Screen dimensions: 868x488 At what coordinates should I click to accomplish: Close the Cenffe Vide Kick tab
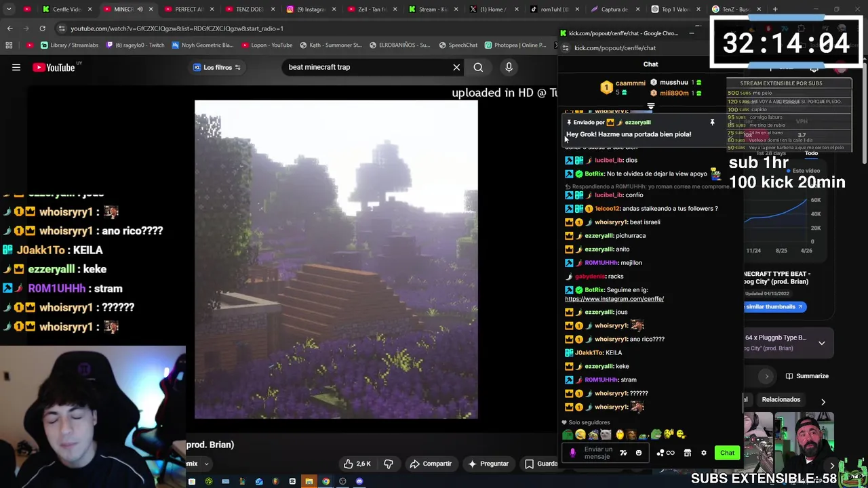tap(89, 9)
